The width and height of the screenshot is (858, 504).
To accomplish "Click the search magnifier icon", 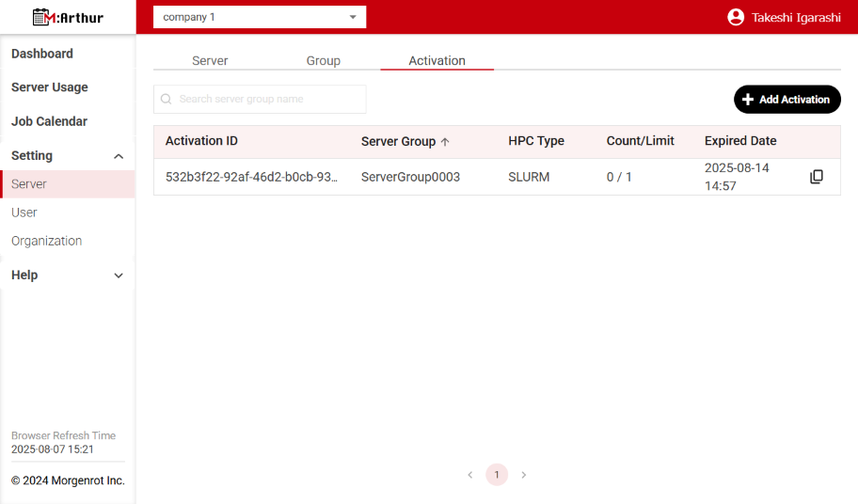I will [x=167, y=99].
